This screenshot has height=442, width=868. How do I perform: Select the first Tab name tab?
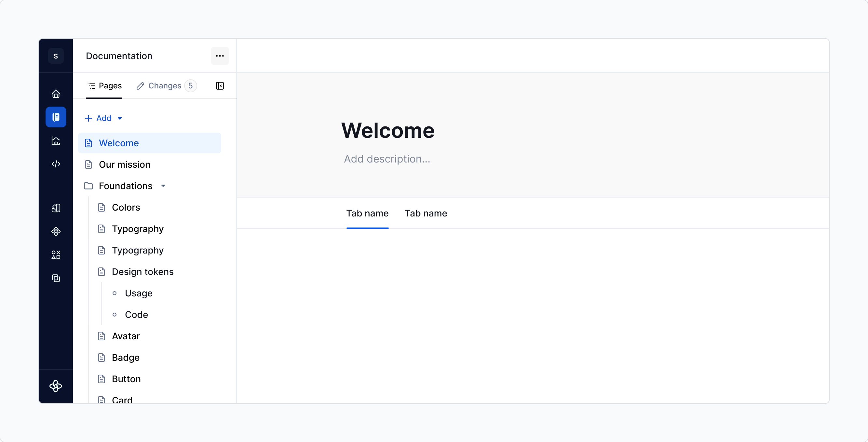coord(367,213)
